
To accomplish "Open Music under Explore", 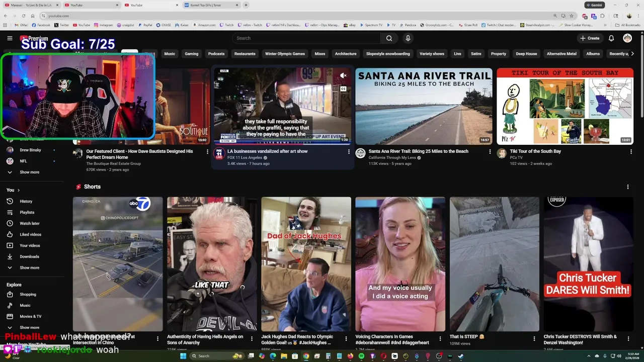I will (x=25, y=305).
